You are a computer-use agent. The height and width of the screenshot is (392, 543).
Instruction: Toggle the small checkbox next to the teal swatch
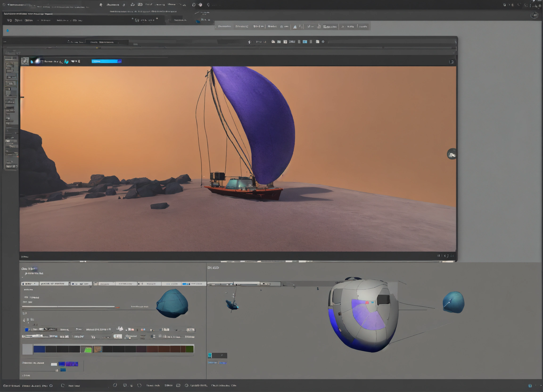pyautogui.click(x=57, y=371)
